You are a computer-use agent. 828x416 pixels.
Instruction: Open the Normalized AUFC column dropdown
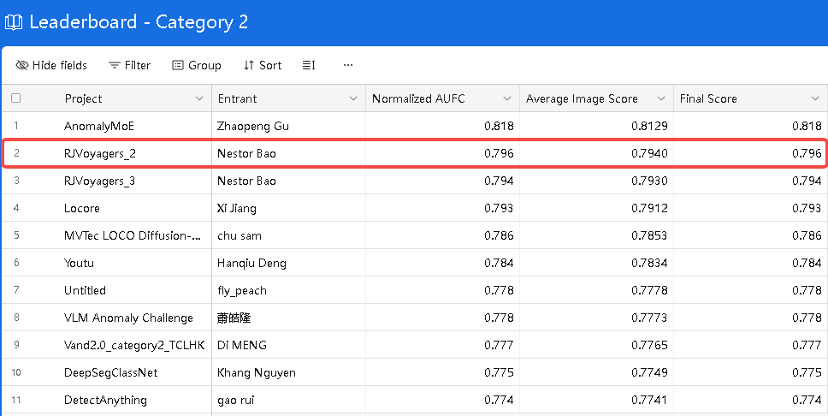507,99
